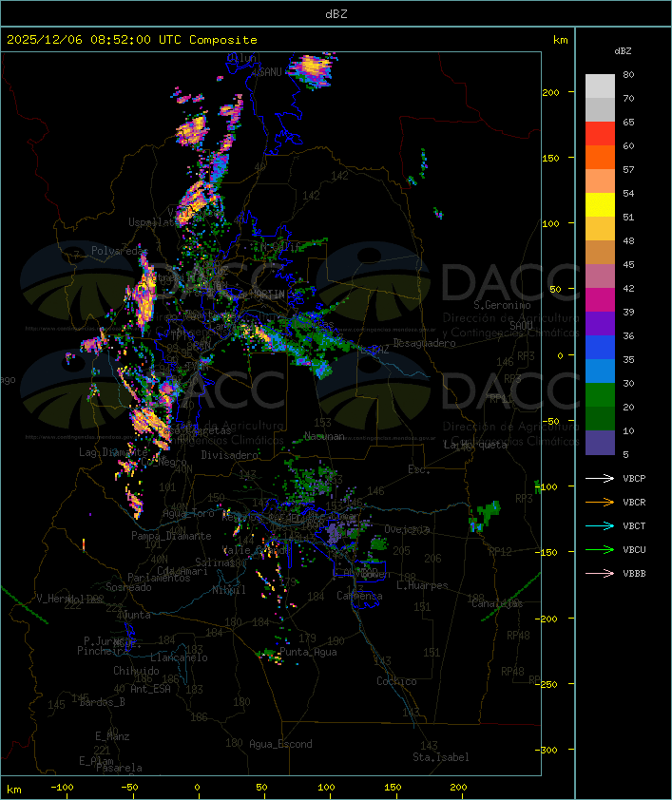Click the Nihuil place label
This screenshot has height=800, width=672.
point(229,590)
